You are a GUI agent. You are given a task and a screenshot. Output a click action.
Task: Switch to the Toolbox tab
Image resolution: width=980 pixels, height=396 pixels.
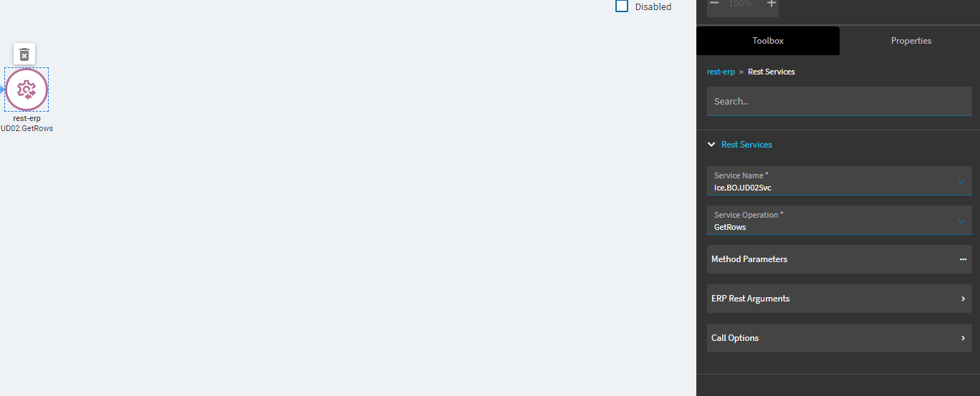pos(768,41)
